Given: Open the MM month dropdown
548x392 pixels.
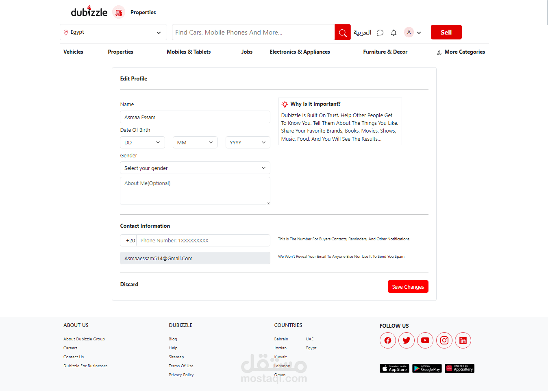Looking at the screenshot, I should [195, 142].
